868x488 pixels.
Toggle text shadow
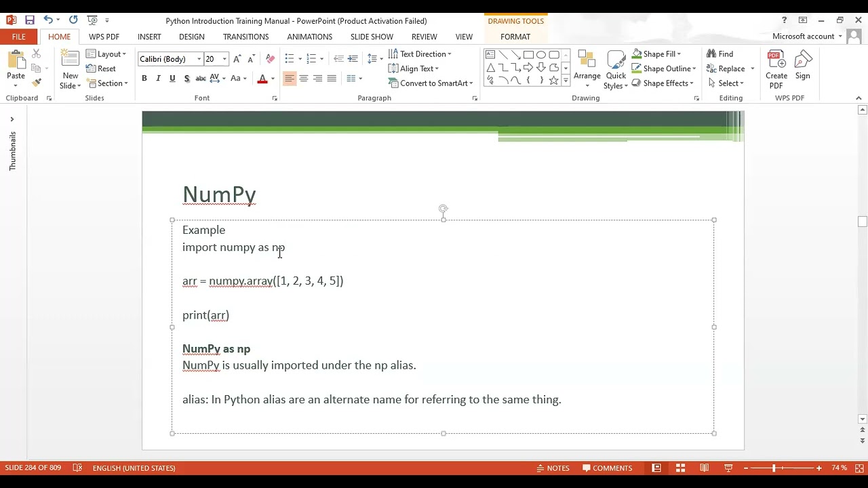pyautogui.click(x=186, y=79)
